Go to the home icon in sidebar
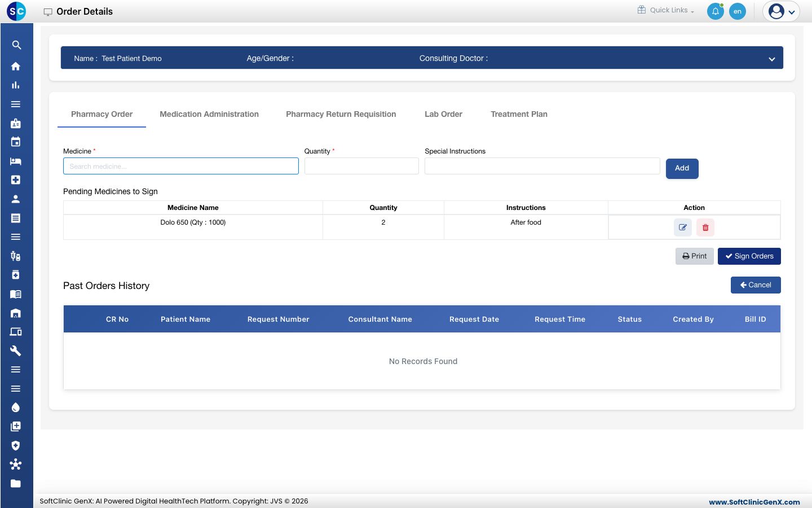The width and height of the screenshot is (812, 508). pos(16,66)
